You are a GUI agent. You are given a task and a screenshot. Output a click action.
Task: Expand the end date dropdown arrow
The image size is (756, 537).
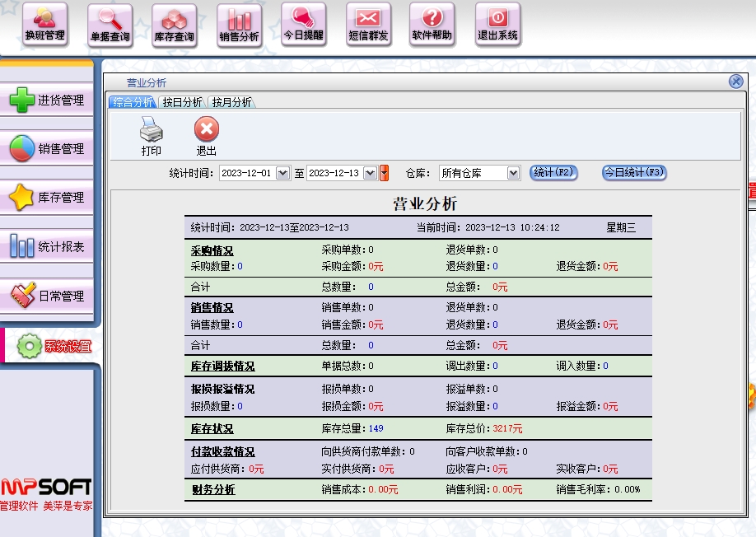pyautogui.click(x=371, y=173)
